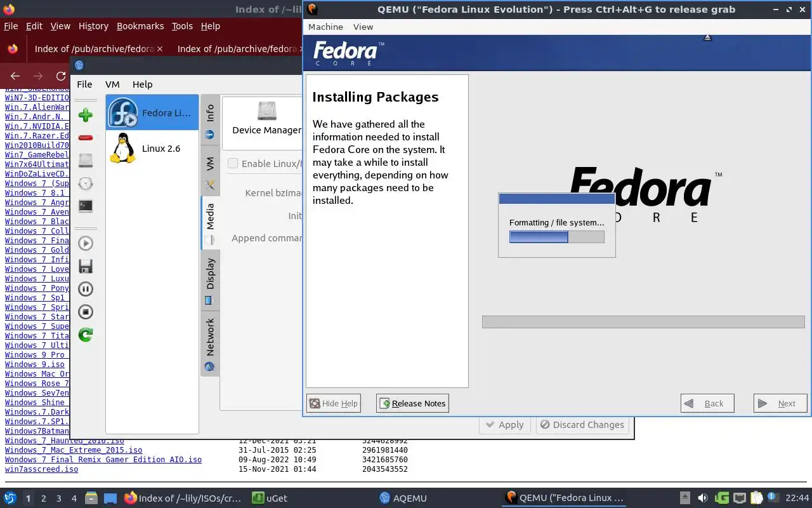The image size is (812, 508).
Task: Switch to the Network tab in AQEMU
Action: pyautogui.click(x=210, y=343)
